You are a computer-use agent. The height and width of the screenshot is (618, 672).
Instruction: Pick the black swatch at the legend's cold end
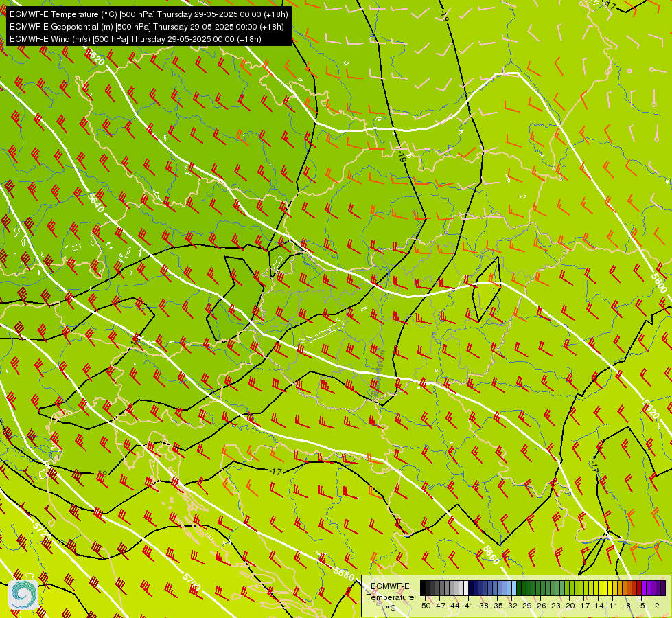point(423,588)
